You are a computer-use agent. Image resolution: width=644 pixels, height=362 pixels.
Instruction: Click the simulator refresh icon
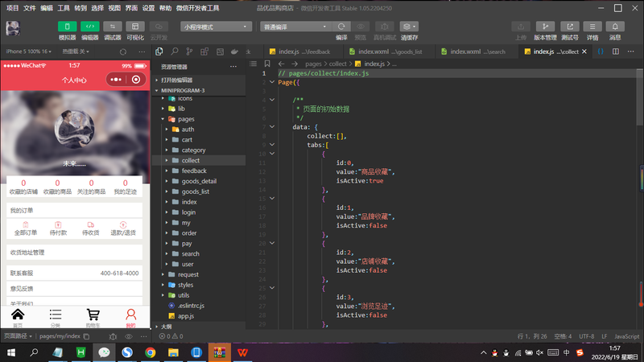[x=123, y=51]
